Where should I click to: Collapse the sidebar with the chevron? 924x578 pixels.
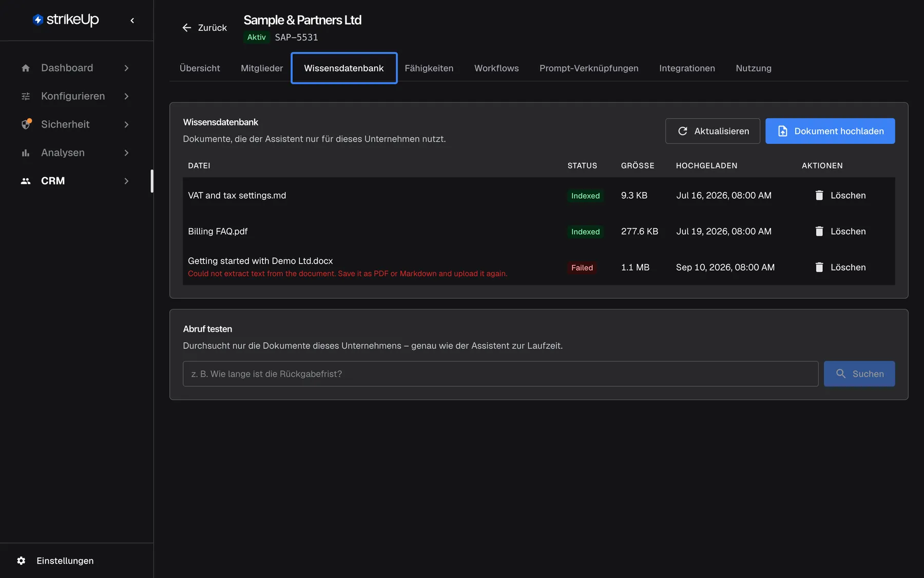click(x=132, y=21)
